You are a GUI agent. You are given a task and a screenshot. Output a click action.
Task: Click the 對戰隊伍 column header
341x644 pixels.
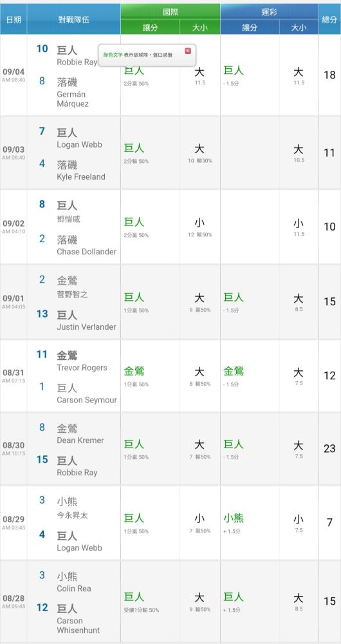coord(74,19)
